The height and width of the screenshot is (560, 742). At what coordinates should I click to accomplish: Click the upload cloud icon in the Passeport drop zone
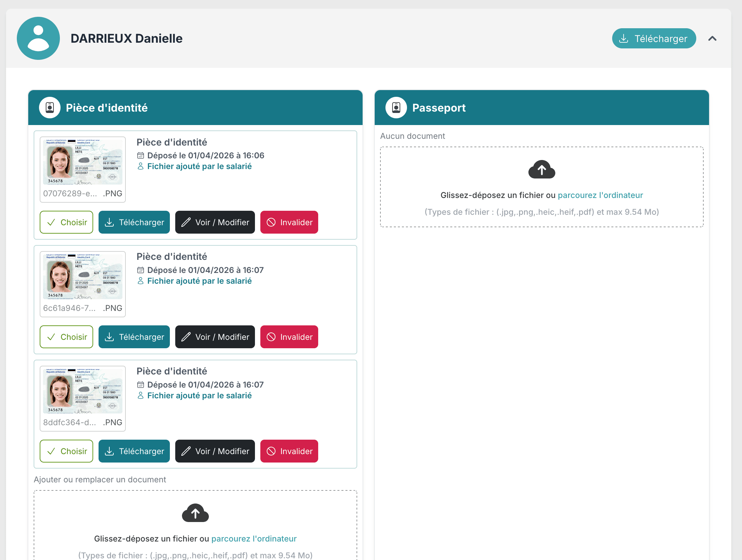pyautogui.click(x=542, y=169)
